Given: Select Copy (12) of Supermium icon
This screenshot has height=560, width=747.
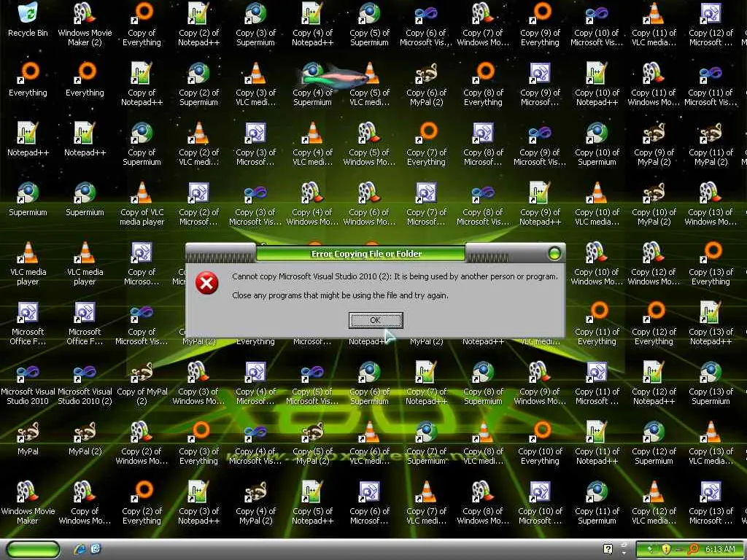Looking at the screenshot, I should (x=654, y=443).
